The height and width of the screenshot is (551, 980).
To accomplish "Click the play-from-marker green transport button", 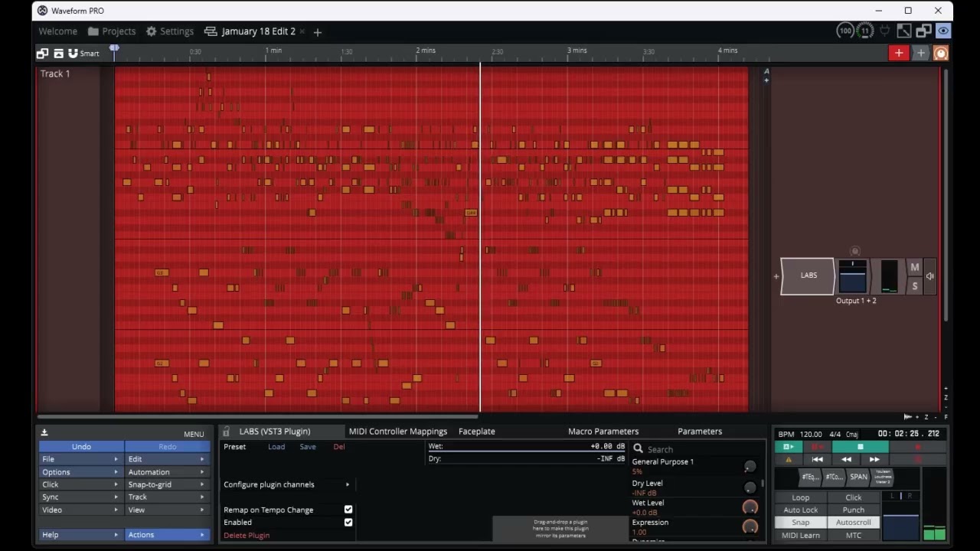I will [x=789, y=447].
